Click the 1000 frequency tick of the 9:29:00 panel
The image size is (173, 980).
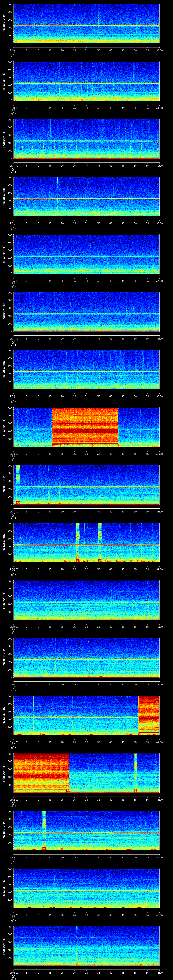pyautogui.click(x=9, y=5)
